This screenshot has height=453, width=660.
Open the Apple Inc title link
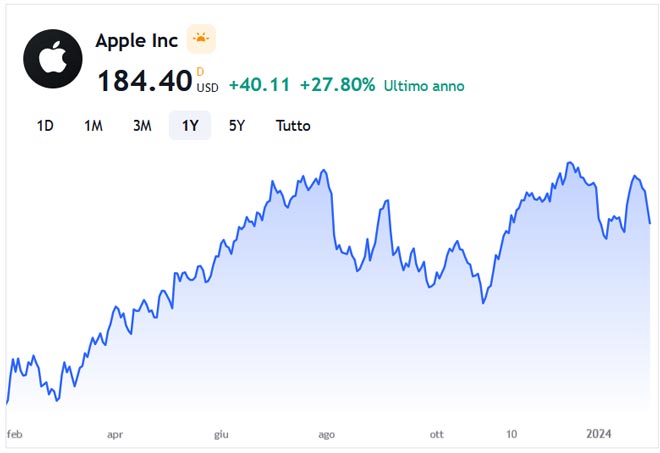point(136,41)
